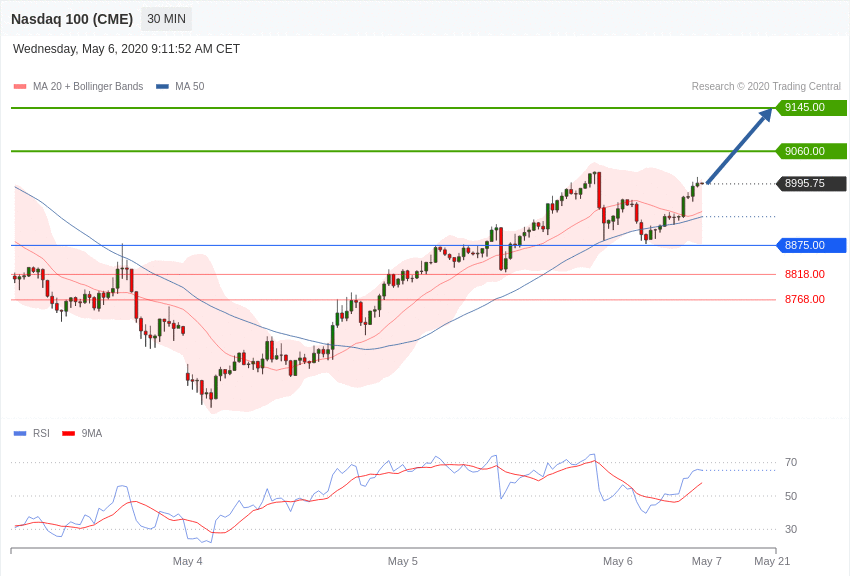Click the 8818.00 red support label

804,274
